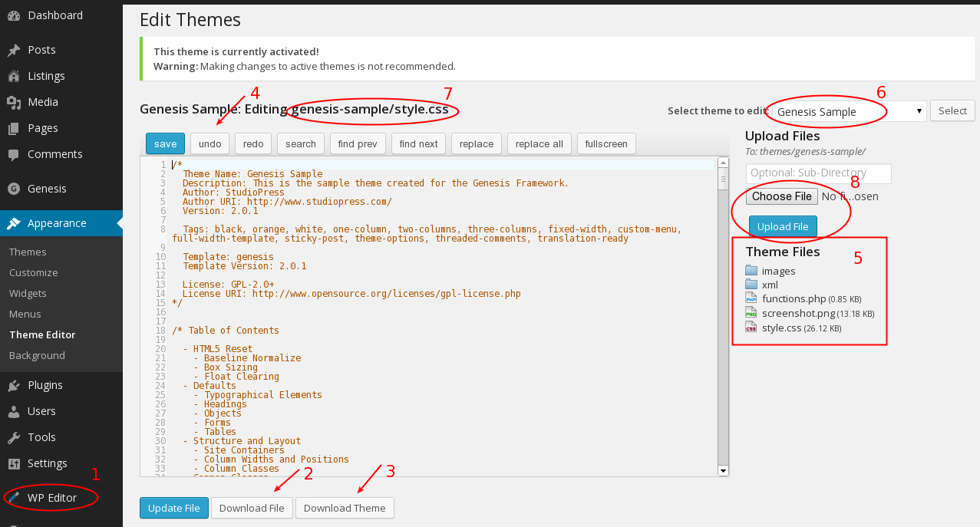Click the functions.php PHP file icon

(x=751, y=298)
